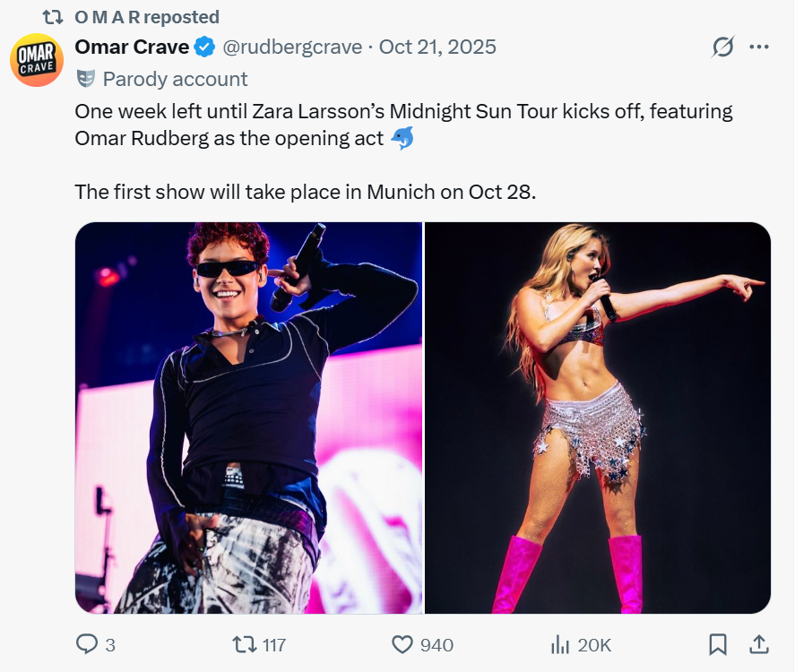This screenshot has height=672, width=795.
Task: Repost the tweet using the 117 reposts icon
Action: point(244,644)
